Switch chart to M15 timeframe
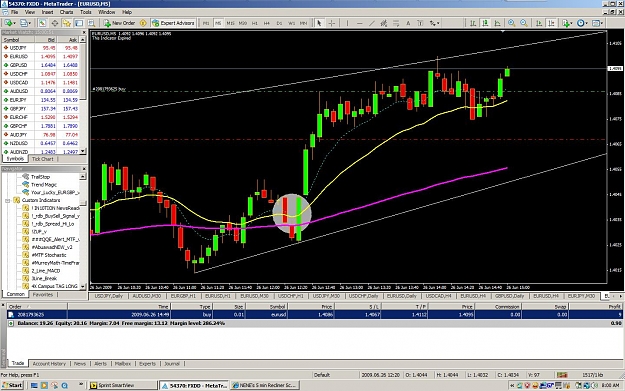Image resolution: width=625 pixels, height=391 pixels. tap(230, 23)
